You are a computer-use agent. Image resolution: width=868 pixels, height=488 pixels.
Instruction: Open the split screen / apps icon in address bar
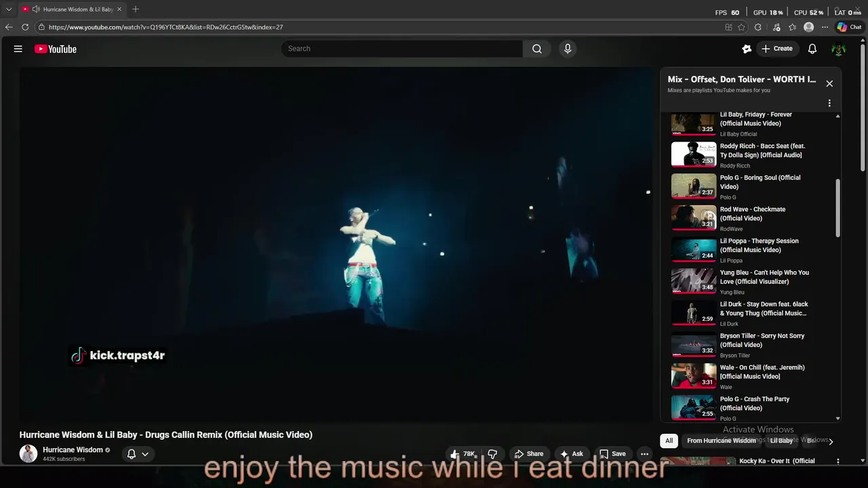point(728,27)
